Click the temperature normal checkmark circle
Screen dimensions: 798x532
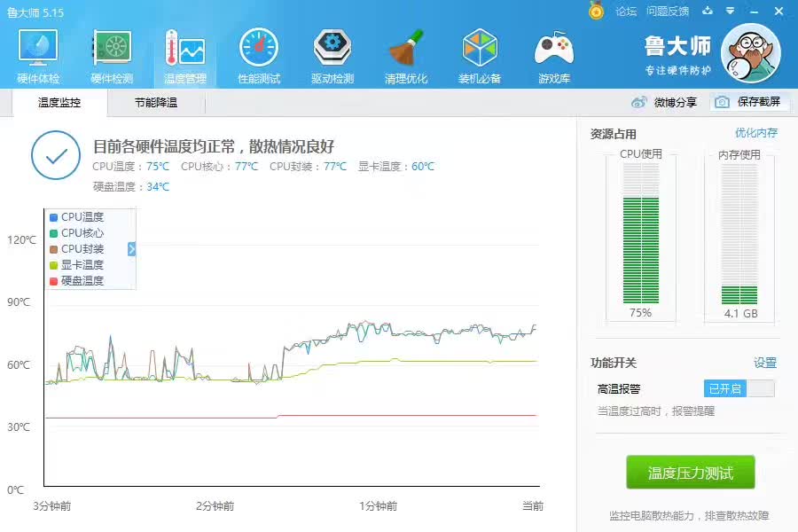56,155
